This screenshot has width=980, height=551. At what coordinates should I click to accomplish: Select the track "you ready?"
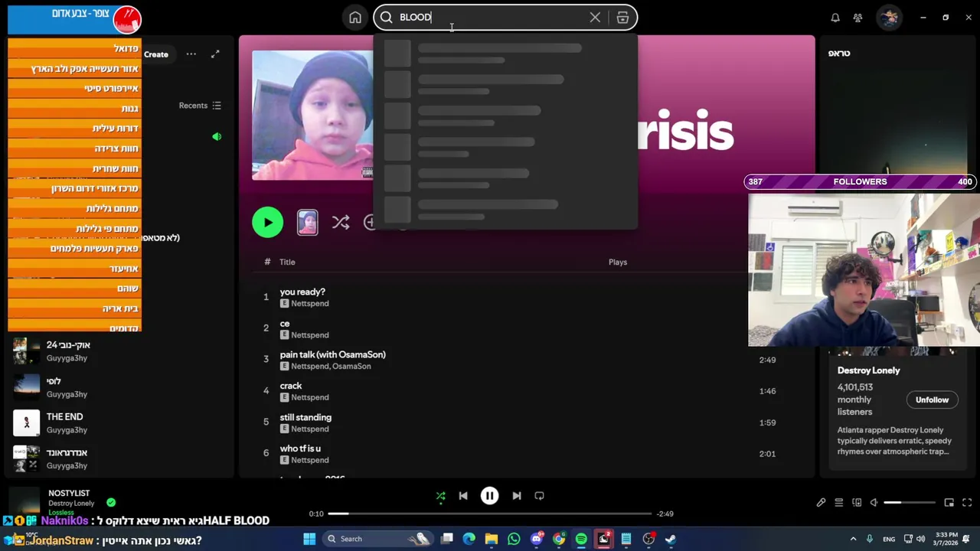tap(302, 292)
